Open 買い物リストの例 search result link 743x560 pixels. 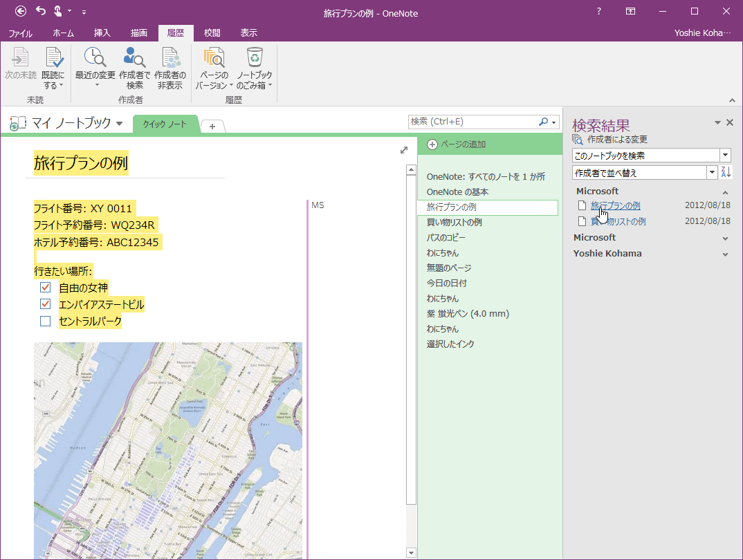(x=618, y=221)
